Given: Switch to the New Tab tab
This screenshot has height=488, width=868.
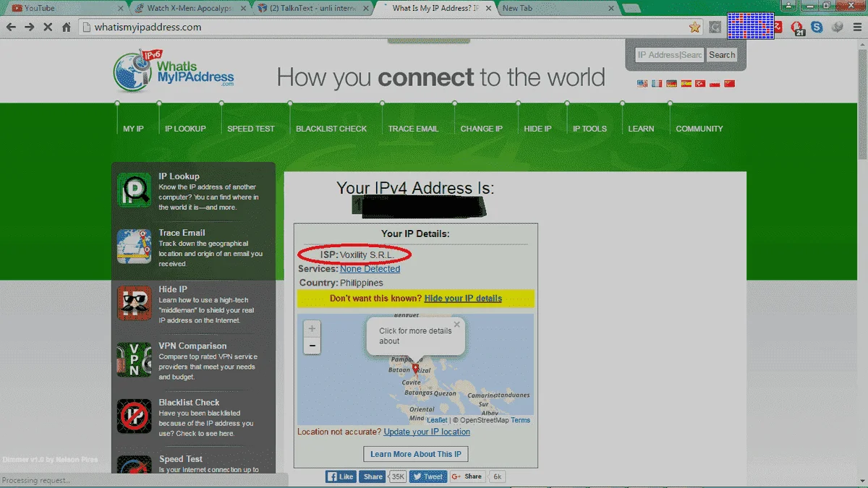Looking at the screenshot, I should [557, 8].
